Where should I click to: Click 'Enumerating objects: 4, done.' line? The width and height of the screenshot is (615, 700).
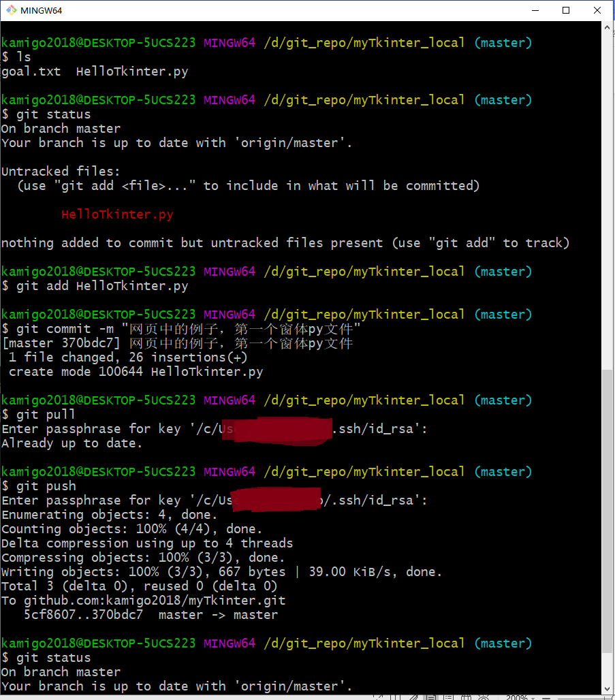[x=110, y=515]
